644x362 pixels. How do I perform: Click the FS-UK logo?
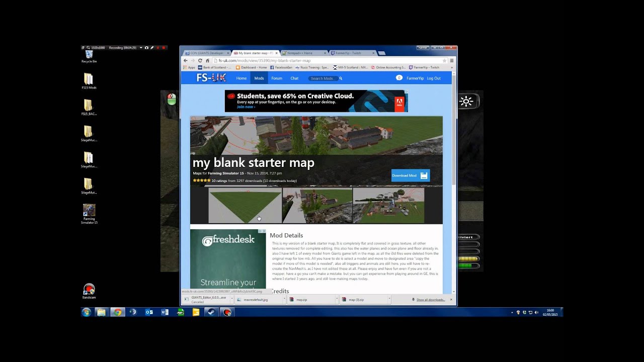(211, 78)
